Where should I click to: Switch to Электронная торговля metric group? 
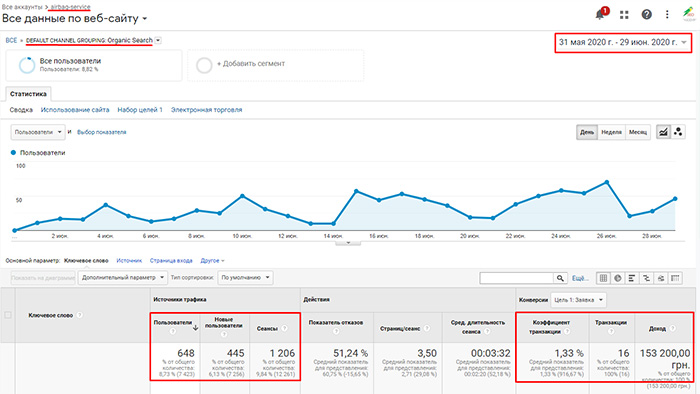[206, 110]
